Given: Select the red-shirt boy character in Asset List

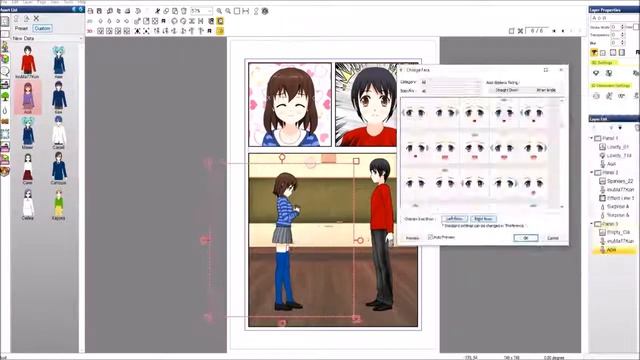Looking at the screenshot, I should 28,62.
